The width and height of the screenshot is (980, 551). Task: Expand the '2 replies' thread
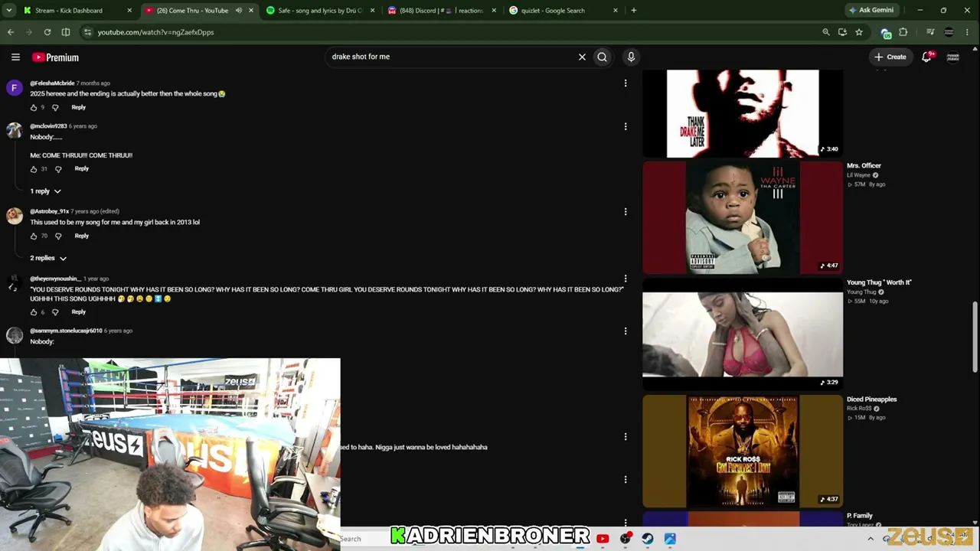pyautogui.click(x=48, y=259)
